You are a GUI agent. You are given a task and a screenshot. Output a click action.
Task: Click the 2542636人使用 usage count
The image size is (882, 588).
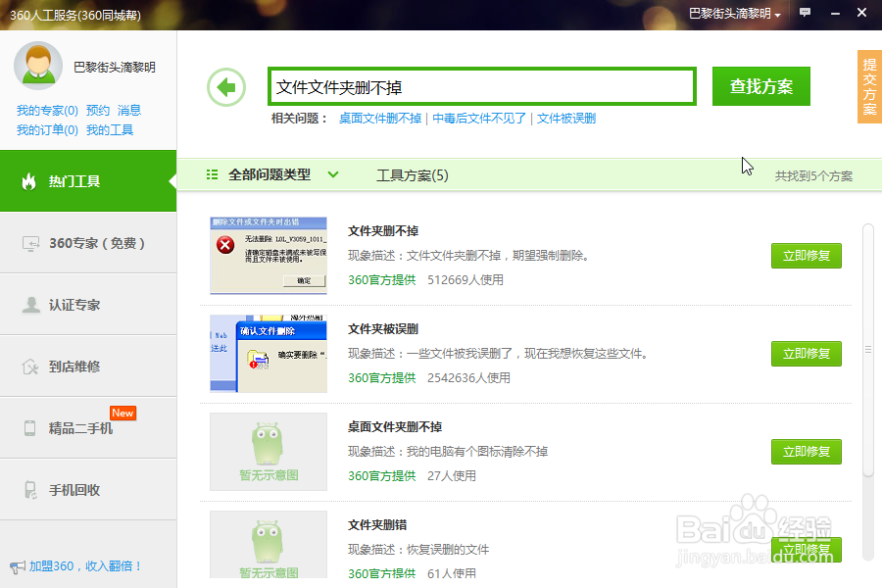468,377
